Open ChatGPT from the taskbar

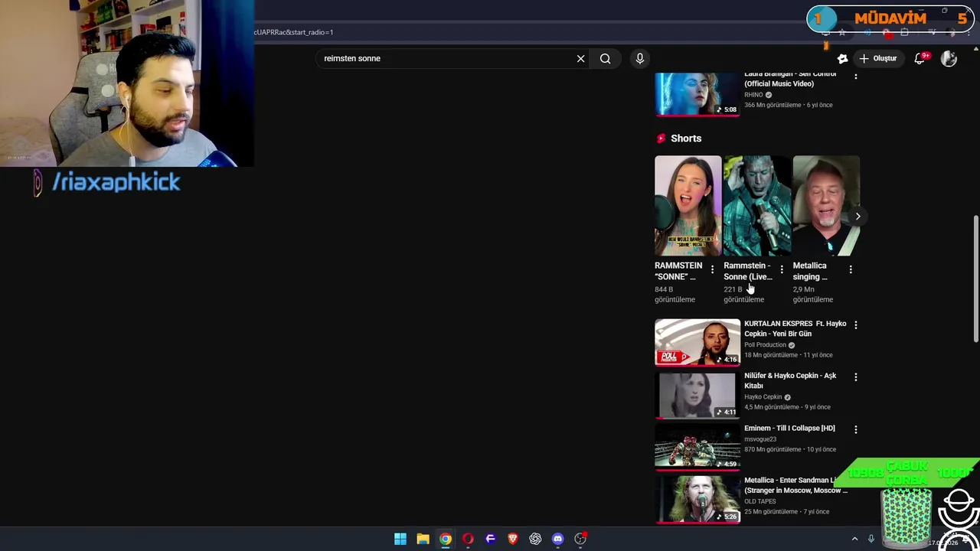[x=535, y=539]
